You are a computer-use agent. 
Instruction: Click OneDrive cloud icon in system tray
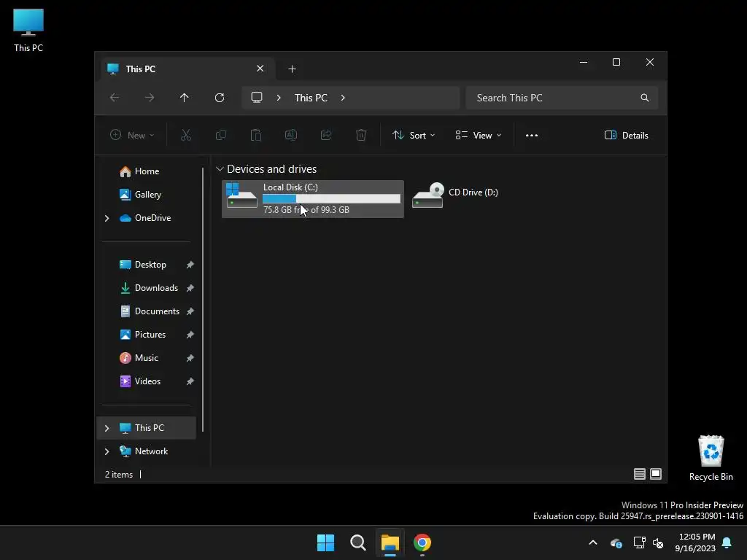(x=616, y=542)
